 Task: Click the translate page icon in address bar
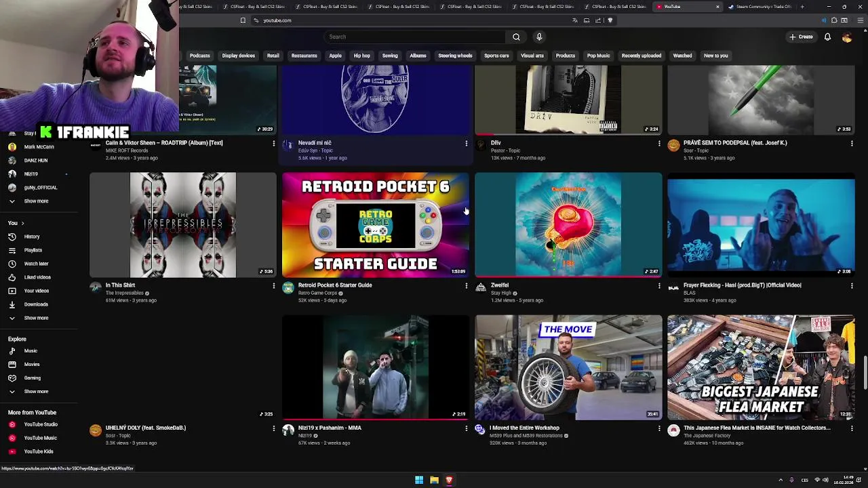pos(575,20)
